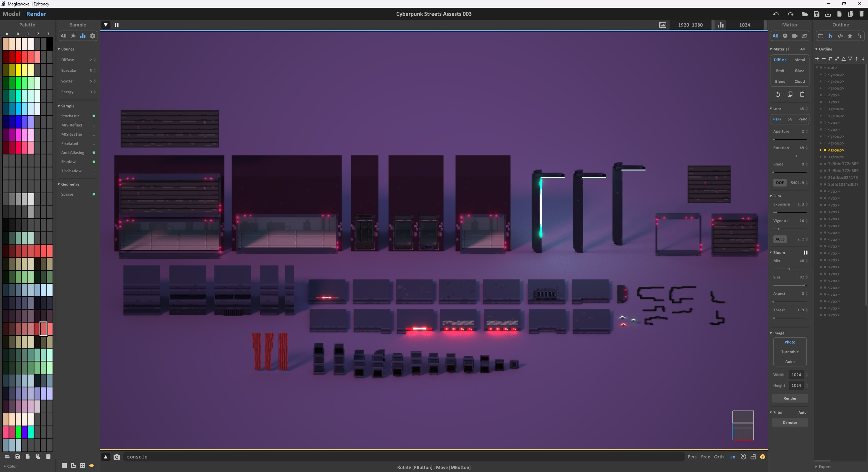The width and height of the screenshot is (868, 472).
Task: Pick the black palette color swatch
Action: (50, 44)
